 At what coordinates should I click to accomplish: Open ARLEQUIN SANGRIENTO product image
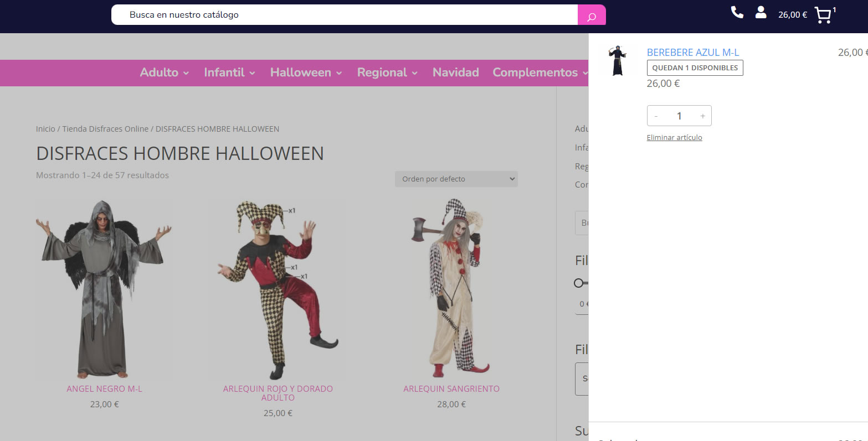(x=451, y=289)
